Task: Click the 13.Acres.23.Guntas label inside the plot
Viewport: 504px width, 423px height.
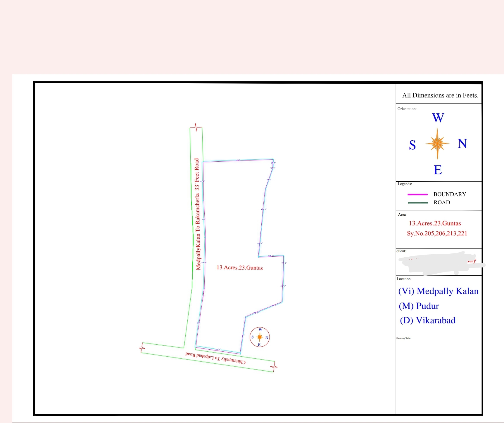Action: coord(239,267)
